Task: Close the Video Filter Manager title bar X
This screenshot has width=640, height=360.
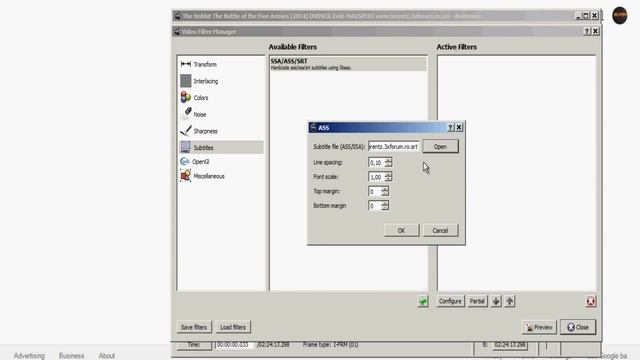Action: pyautogui.click(x=596, y=31)
